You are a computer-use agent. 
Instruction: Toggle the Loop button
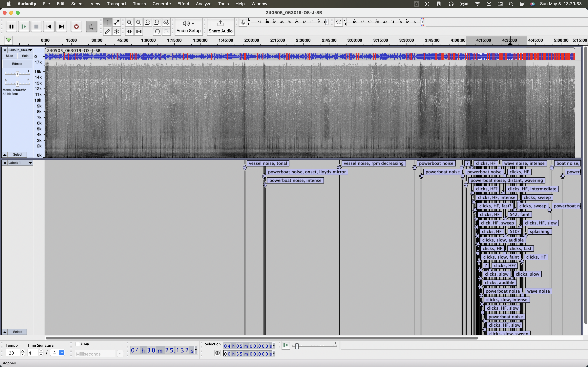pos(92,26)
